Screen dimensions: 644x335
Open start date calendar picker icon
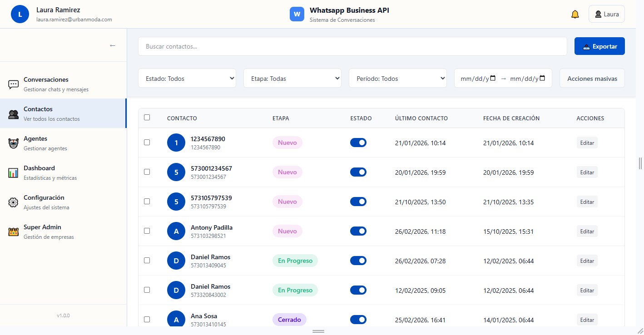493,78
